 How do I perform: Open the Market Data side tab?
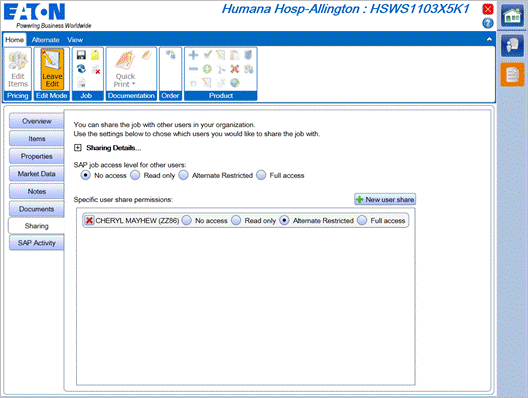36,174
